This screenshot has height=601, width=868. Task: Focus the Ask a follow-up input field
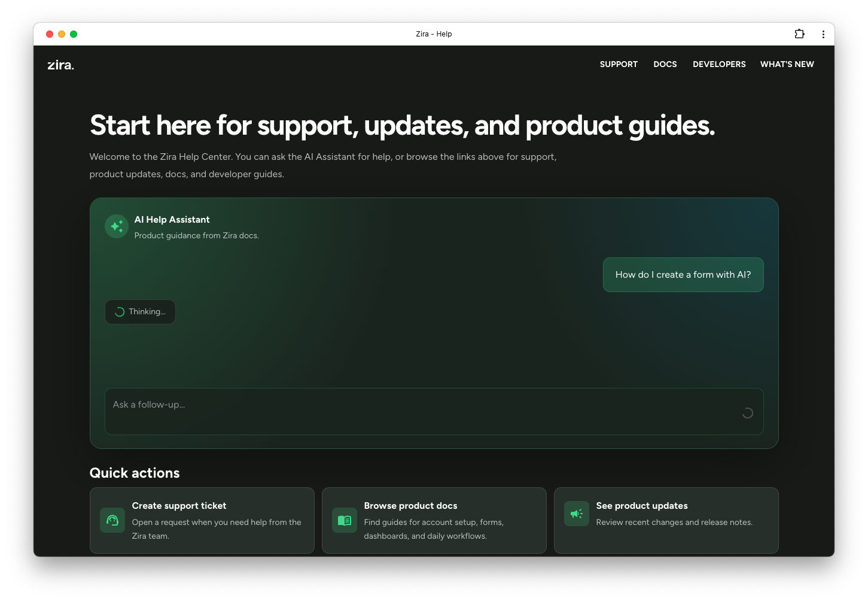tap(434, 411)
